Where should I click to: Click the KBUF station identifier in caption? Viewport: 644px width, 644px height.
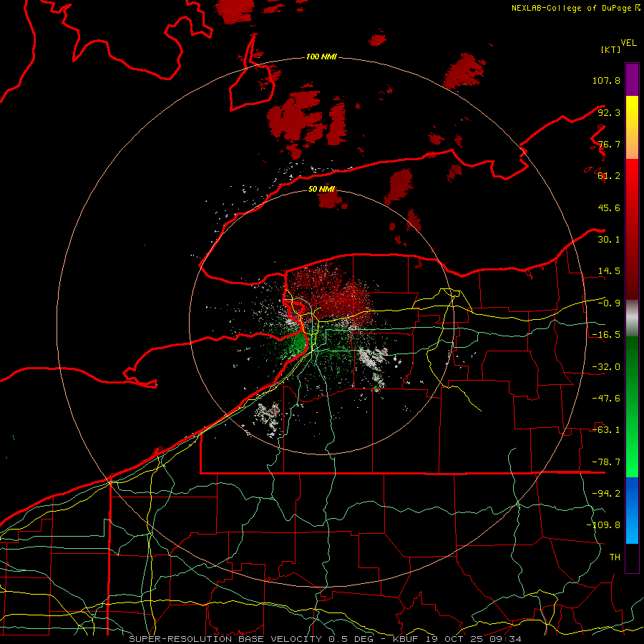point(406,639)
